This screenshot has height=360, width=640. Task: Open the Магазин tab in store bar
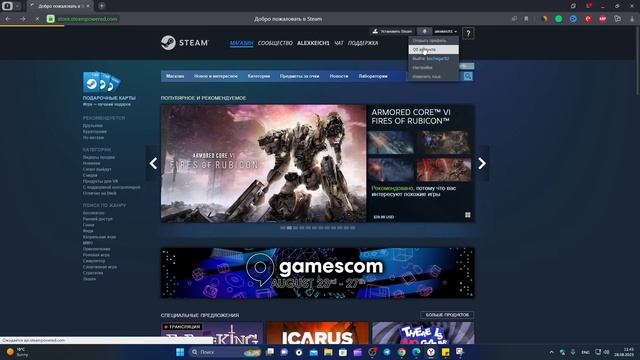click(x=175, y=76)
